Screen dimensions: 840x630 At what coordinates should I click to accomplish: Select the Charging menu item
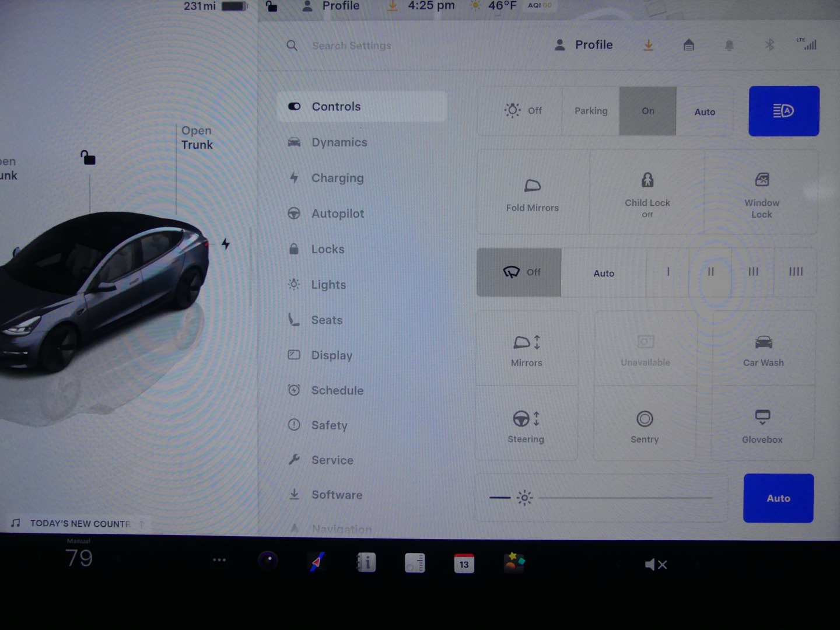337,178
